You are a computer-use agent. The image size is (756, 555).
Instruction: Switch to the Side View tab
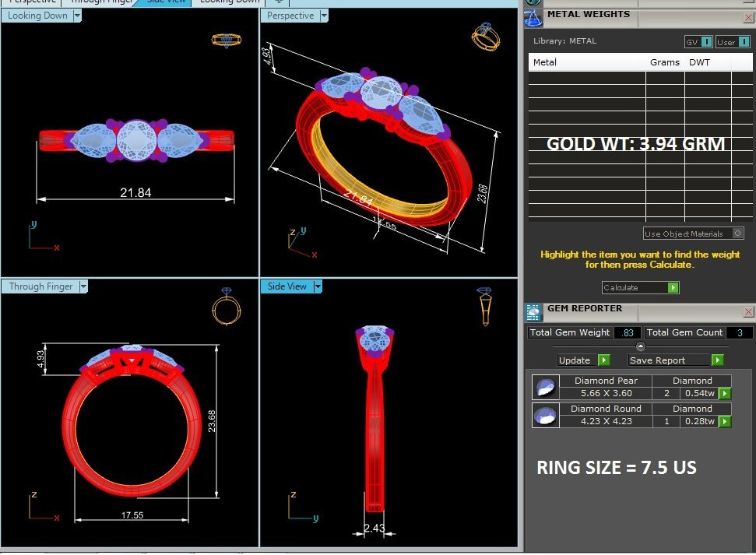click(166, 2)
